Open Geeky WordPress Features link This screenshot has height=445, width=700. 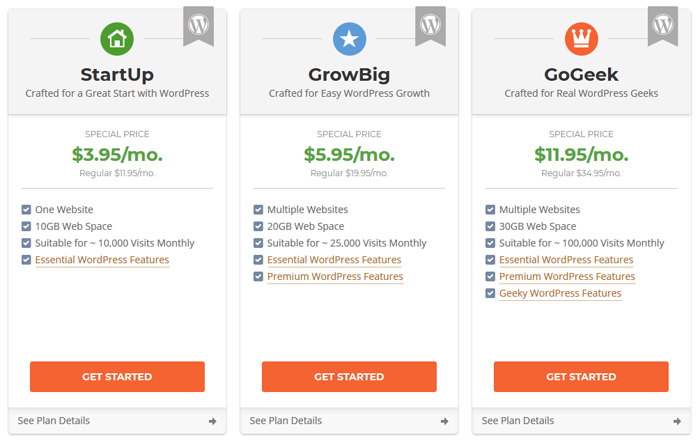[560, 293]
